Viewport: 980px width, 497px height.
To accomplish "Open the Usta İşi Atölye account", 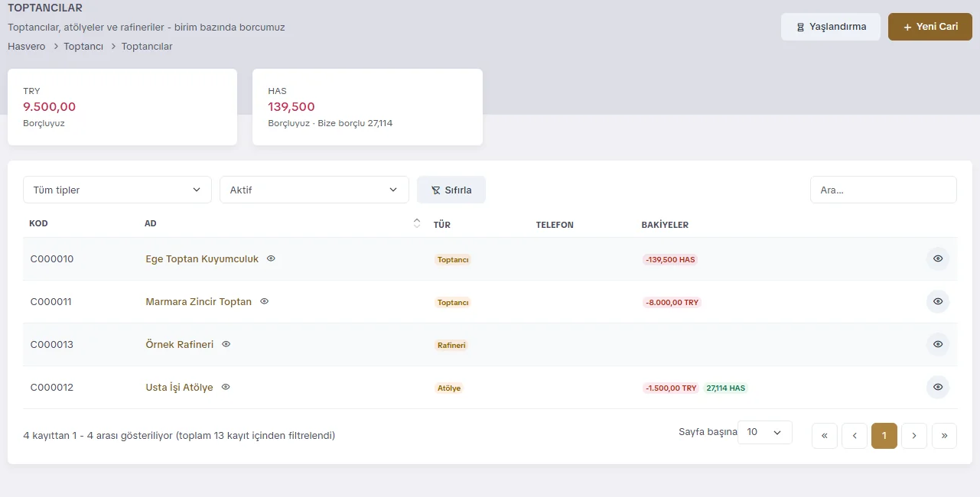I will [x=180, y=388].
